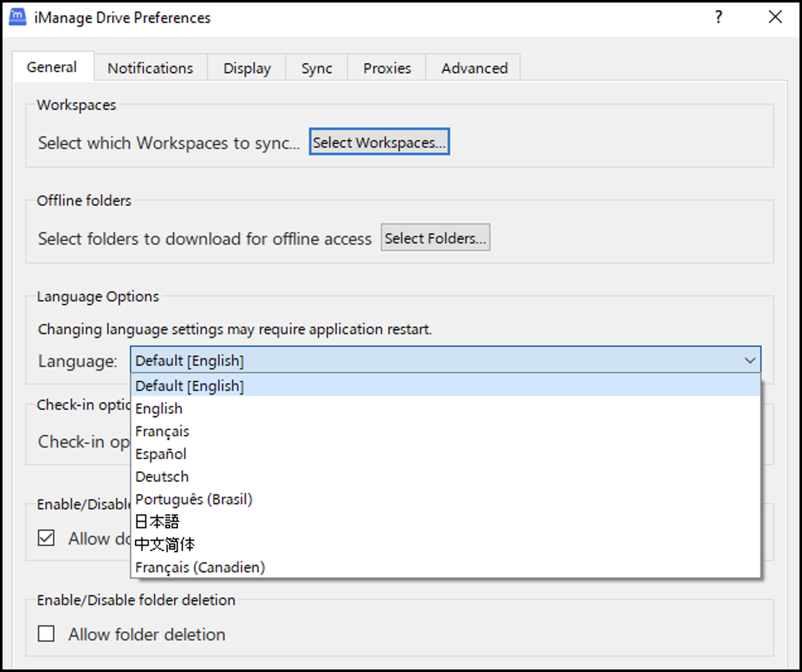
Task: Switch to the Advanced tab
Action: (474, 68)
